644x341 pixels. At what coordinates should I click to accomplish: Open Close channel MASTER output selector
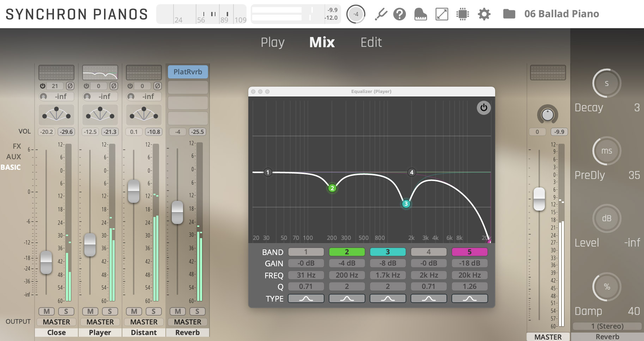tap(56, 322)
